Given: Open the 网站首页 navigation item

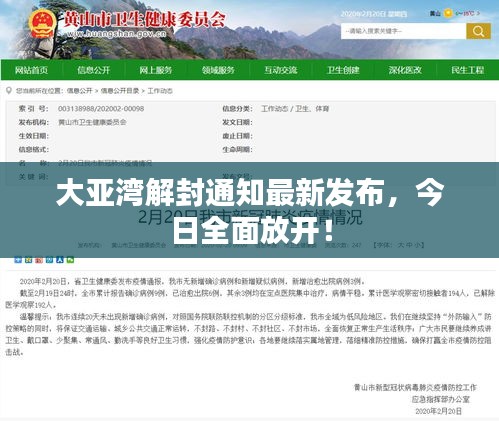Looking at the screenshot, I should [31, 70].
